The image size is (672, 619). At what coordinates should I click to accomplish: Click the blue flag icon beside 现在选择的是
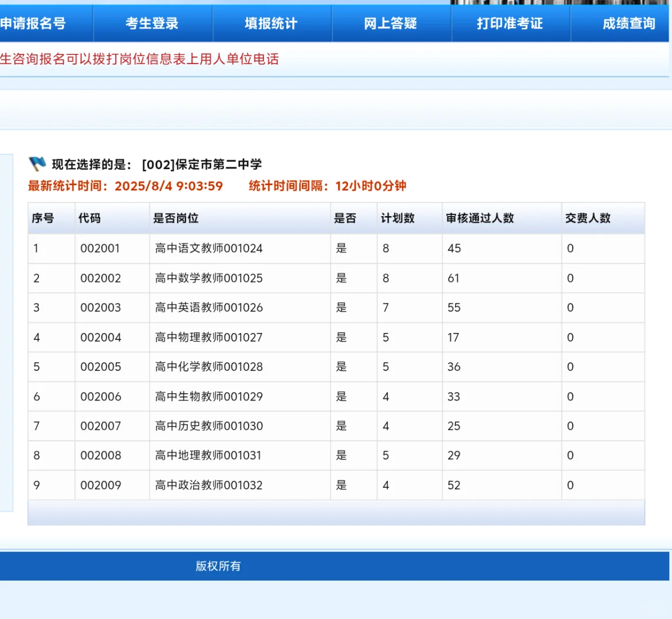pos(37,163)
